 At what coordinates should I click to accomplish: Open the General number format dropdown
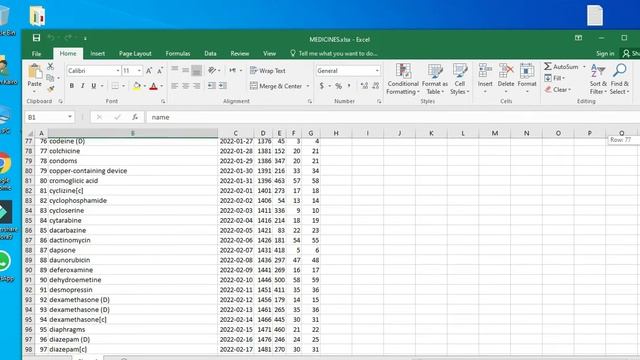click(377, 71)
